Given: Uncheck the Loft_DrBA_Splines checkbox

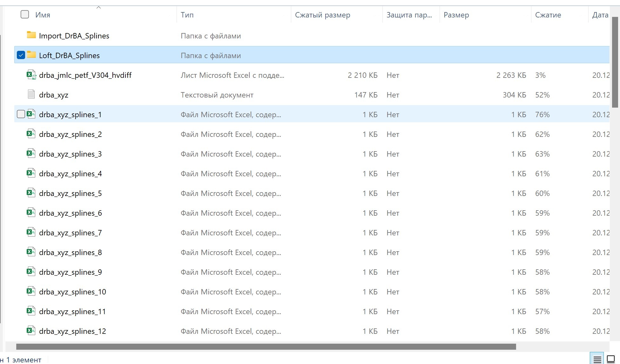Looking at the screenshot, I should coord(21,55).
